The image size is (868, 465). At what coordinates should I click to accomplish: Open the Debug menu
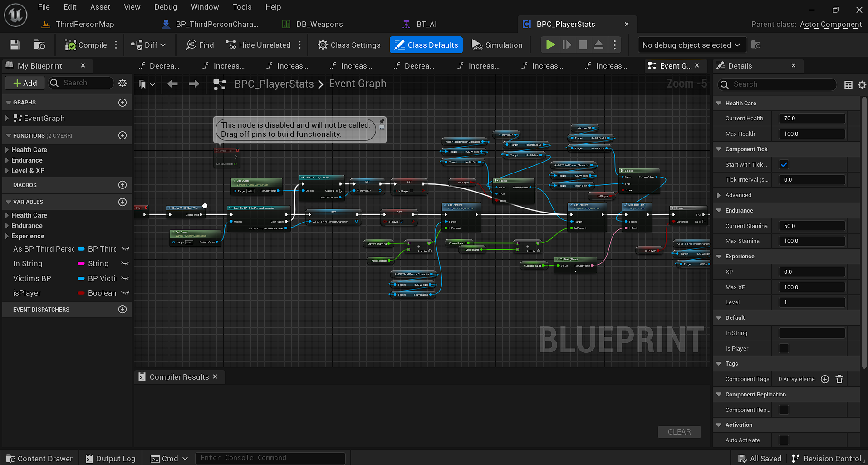(x=166, y=7)
